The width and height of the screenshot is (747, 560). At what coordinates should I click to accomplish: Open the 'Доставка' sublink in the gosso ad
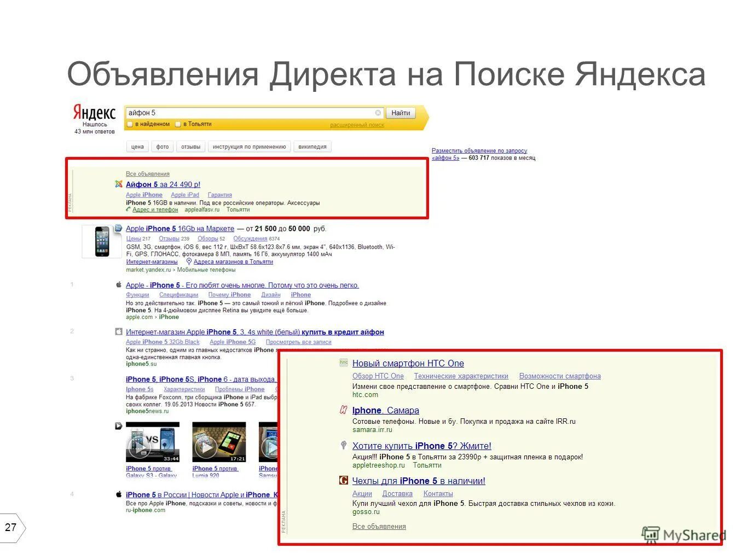[397, 493]
